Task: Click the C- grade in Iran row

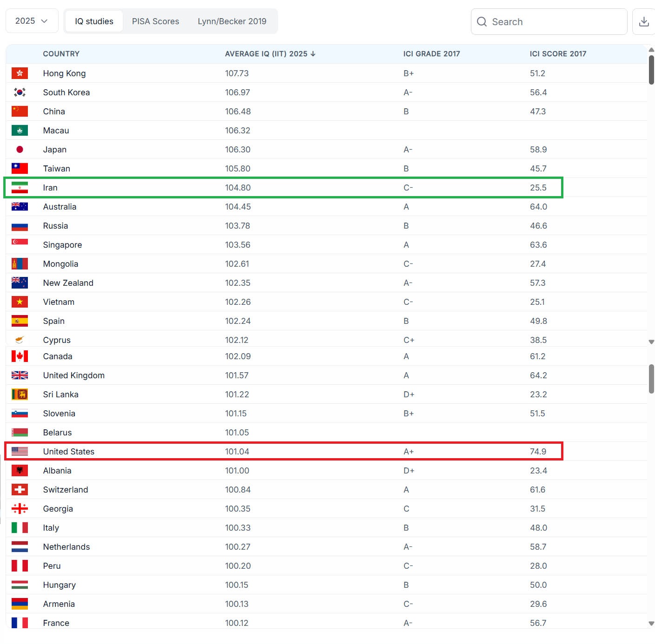Action: point(408,188)
